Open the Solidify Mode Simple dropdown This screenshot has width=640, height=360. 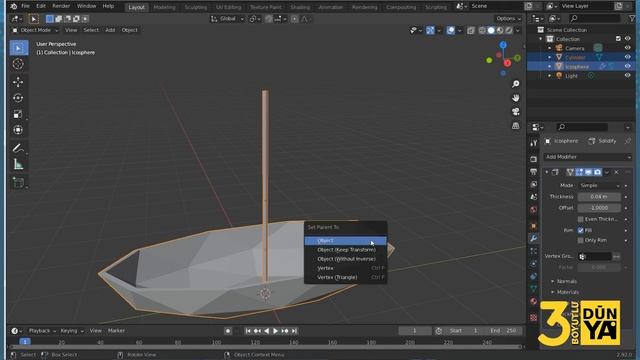pyautogui.click(x=599, y=185)
